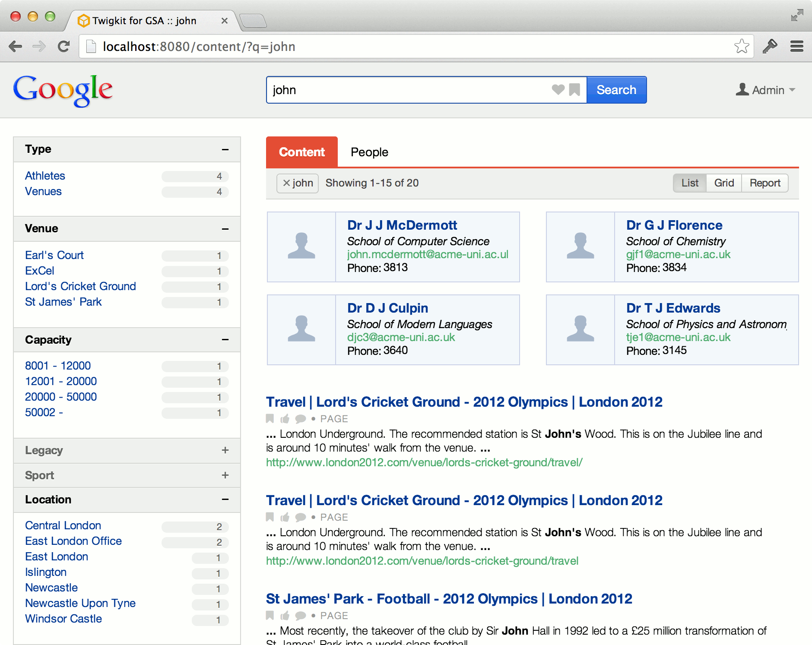This screenshot has height=645, width=812.
Task: Click the heart icon in the search box
Action: [558, 90]
